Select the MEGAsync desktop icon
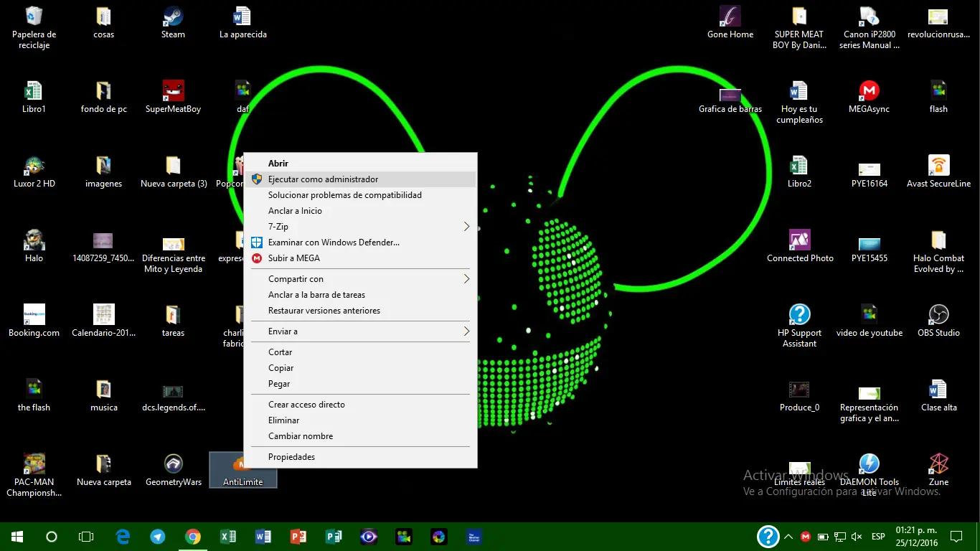This screenshot has height=551, width=980. [869, 97]
